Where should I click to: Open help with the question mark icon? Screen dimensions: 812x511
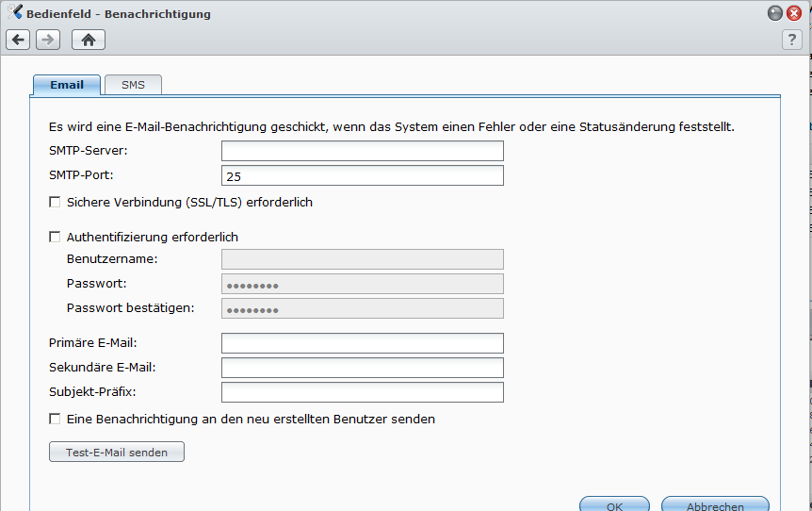pyautogui.click(x=792, y=40)
